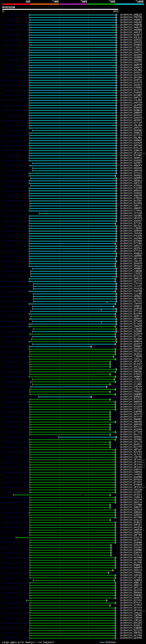
Task: Click the cyan ~100% identity legend segment
Action: click(130, 4)
